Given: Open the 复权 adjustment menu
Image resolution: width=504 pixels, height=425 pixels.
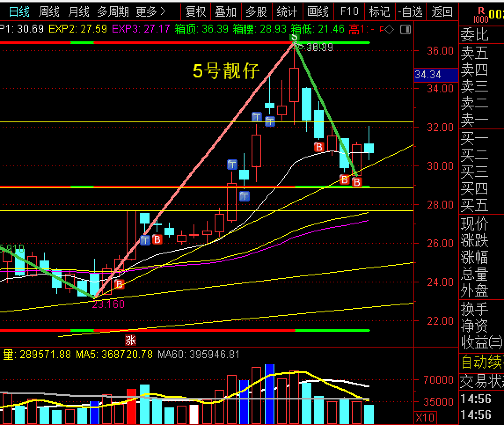Looking at the screenshot, I should pos(195,12).
